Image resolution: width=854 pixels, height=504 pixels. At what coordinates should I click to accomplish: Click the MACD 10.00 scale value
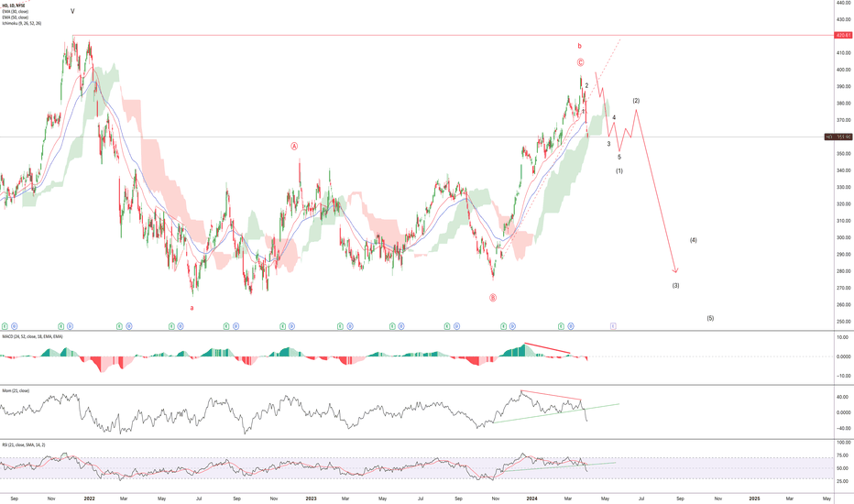pos(845,337)
